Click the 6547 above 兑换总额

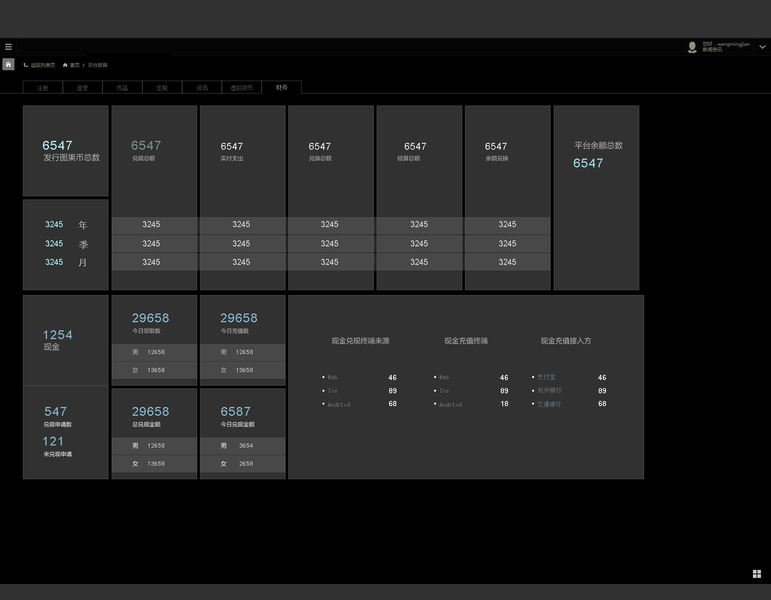(320, 146)
